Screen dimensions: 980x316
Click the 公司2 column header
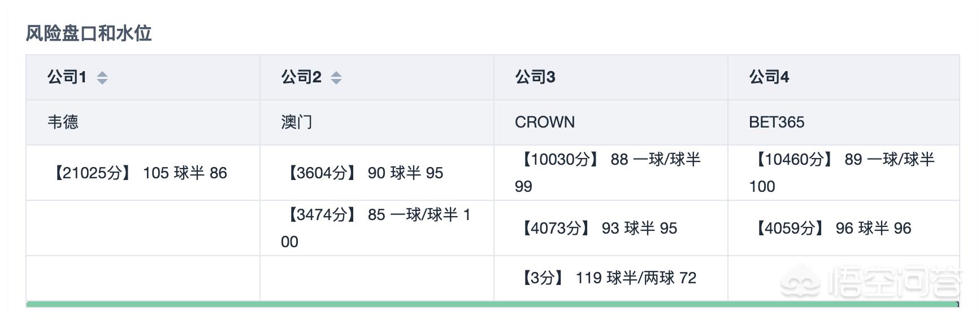[x=377, y=77]
